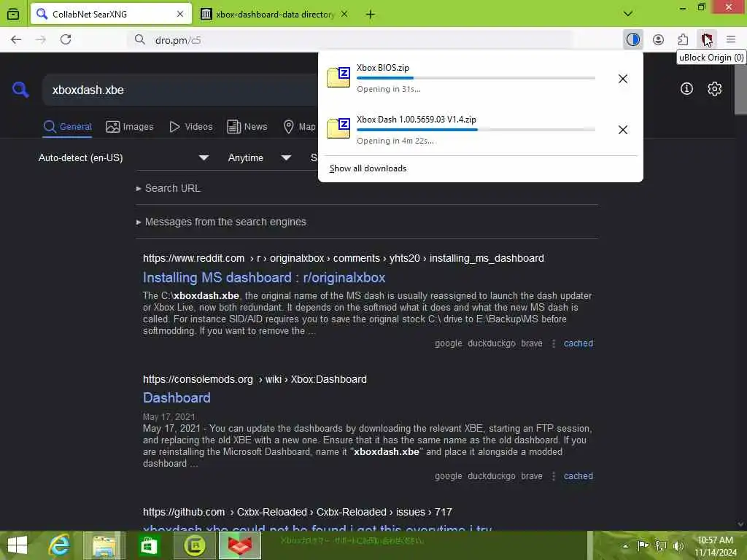Screen dimensions: 747x560
Task: Expand the Search URL section
Action: [x=169, y=188]
